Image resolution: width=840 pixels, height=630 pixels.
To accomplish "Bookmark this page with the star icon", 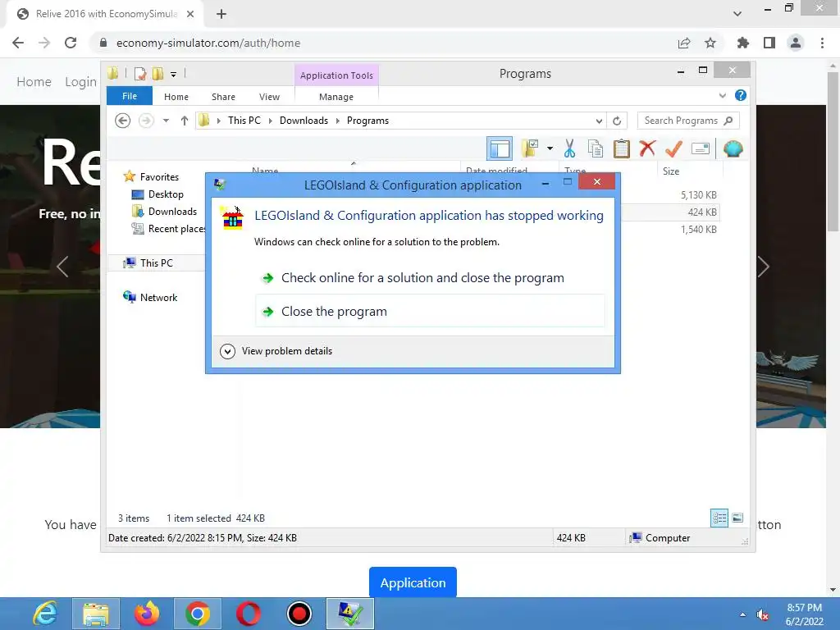I will (710, 43).
